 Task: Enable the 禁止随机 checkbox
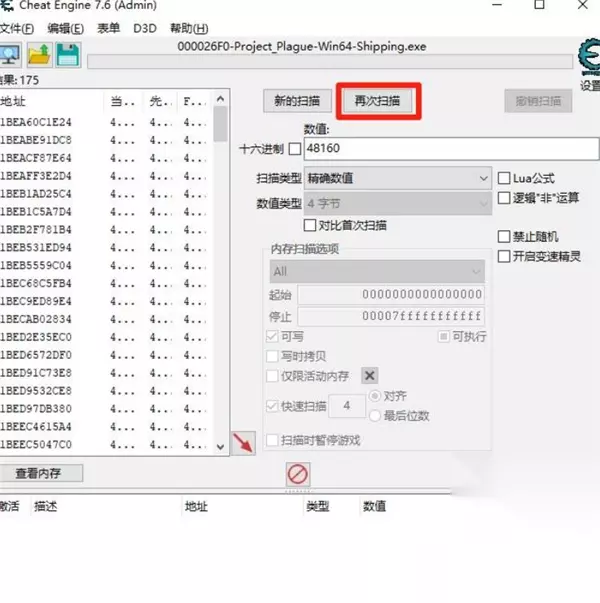coord(504,236)
